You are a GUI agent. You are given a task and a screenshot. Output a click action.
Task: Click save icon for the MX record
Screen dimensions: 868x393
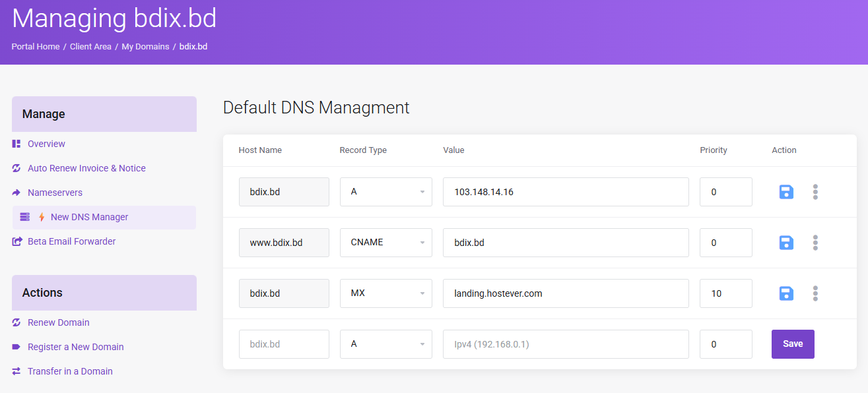(786, 293)
